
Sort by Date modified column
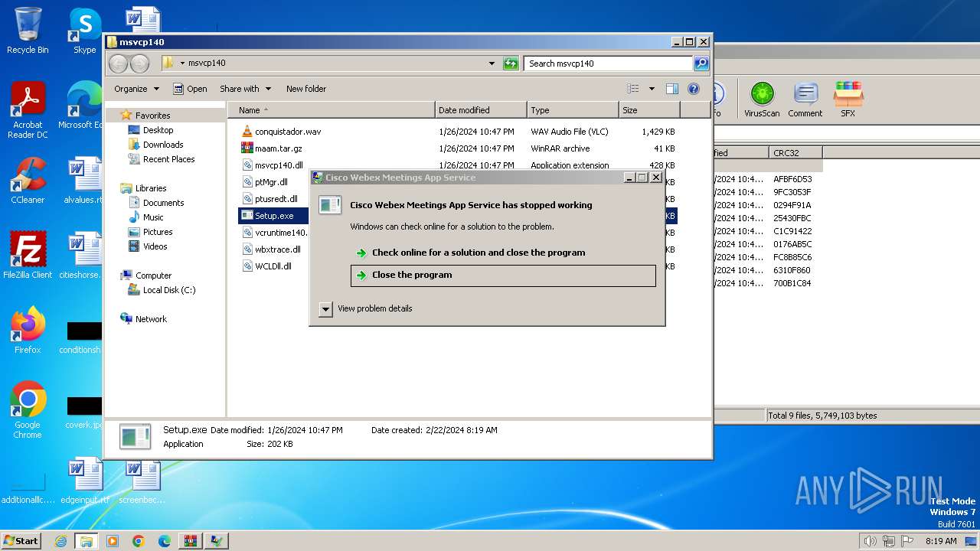point(481,110)
